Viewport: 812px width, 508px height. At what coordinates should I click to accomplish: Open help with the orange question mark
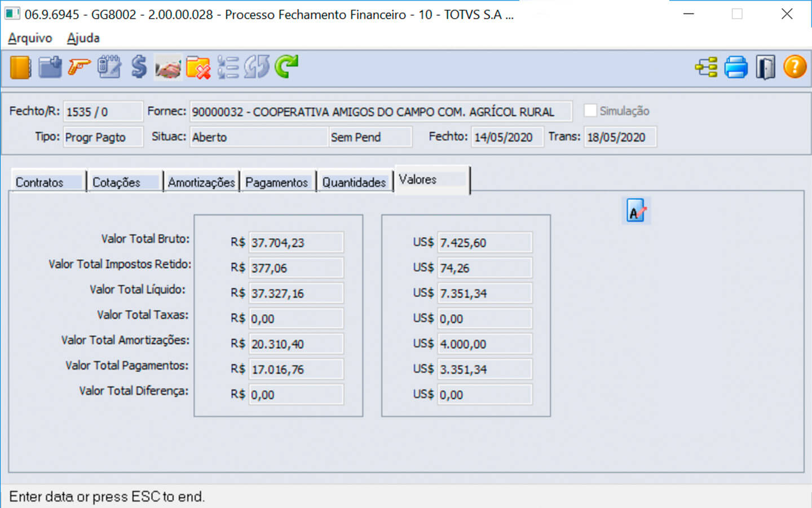(795, 67)
